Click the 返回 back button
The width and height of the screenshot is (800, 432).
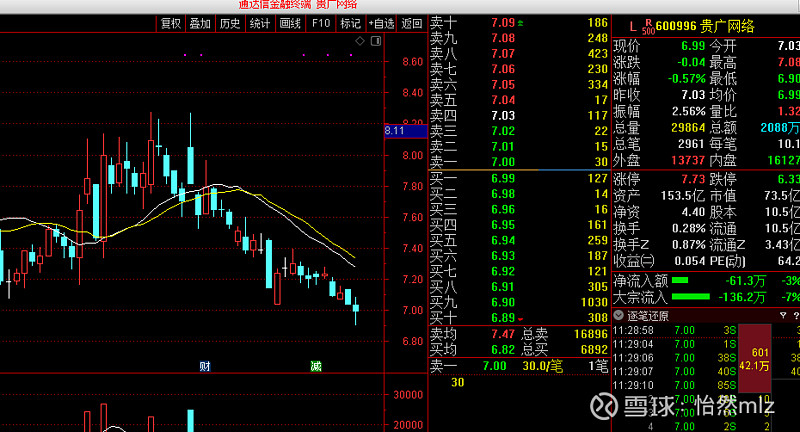tap(412, 23)
